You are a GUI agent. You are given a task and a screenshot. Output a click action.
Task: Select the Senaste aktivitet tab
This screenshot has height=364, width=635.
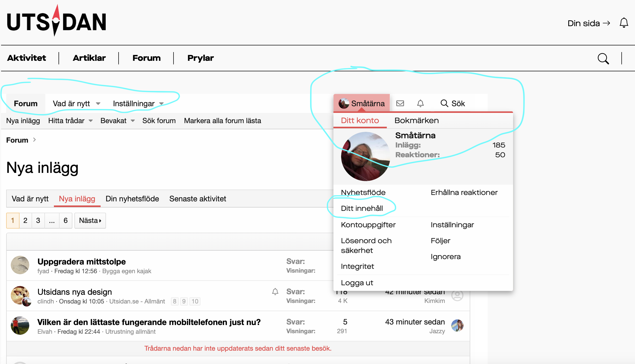197,199
